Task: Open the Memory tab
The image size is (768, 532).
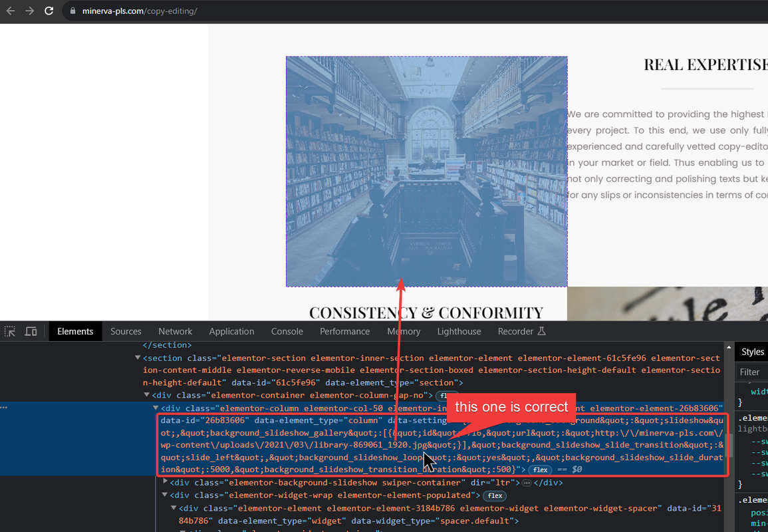Action: click(x=404, y=332)
